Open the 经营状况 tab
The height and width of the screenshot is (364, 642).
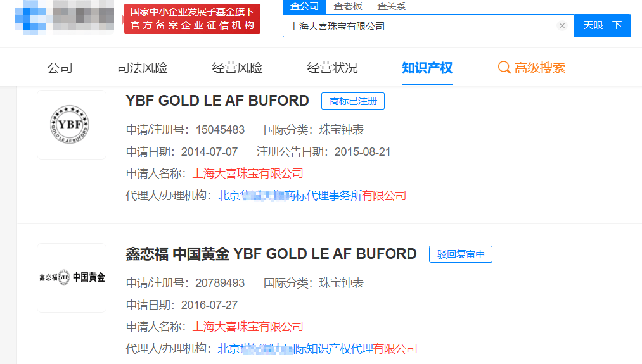tap(332, 68)
